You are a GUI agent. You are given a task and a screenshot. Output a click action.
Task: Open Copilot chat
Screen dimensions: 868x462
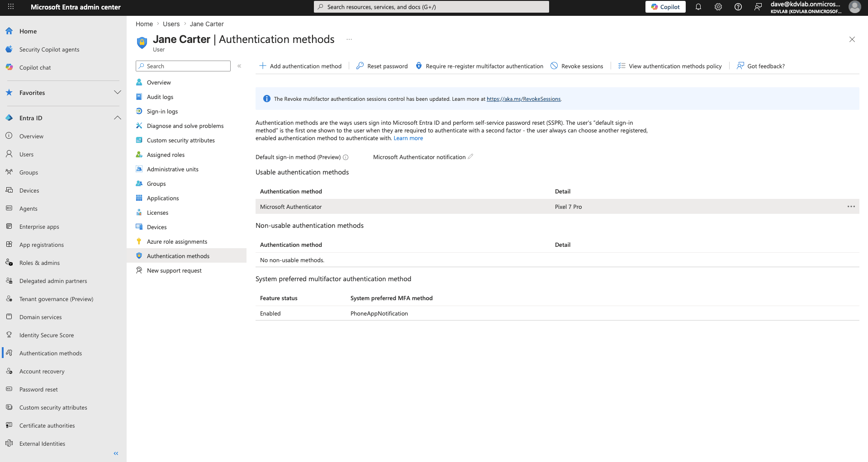click(x=35, y=67)
